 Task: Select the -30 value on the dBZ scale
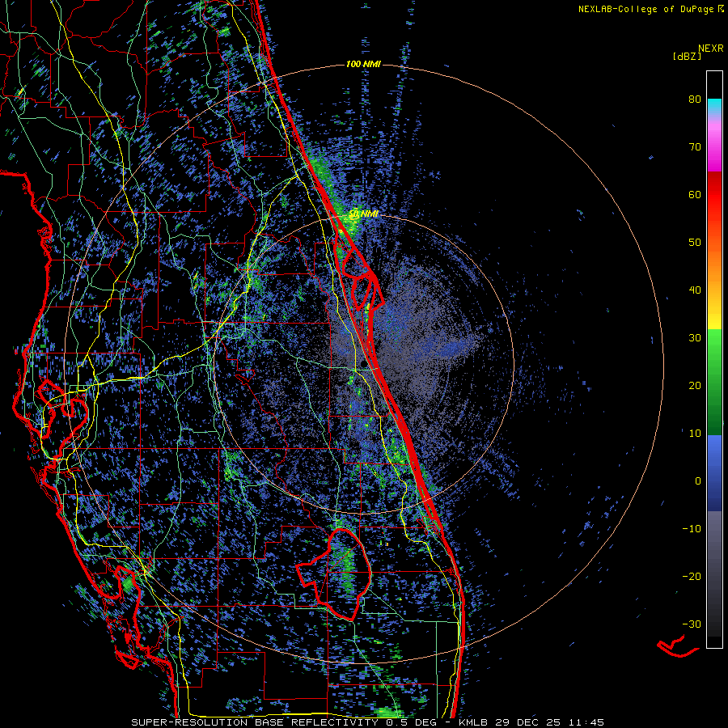[692, 624]
